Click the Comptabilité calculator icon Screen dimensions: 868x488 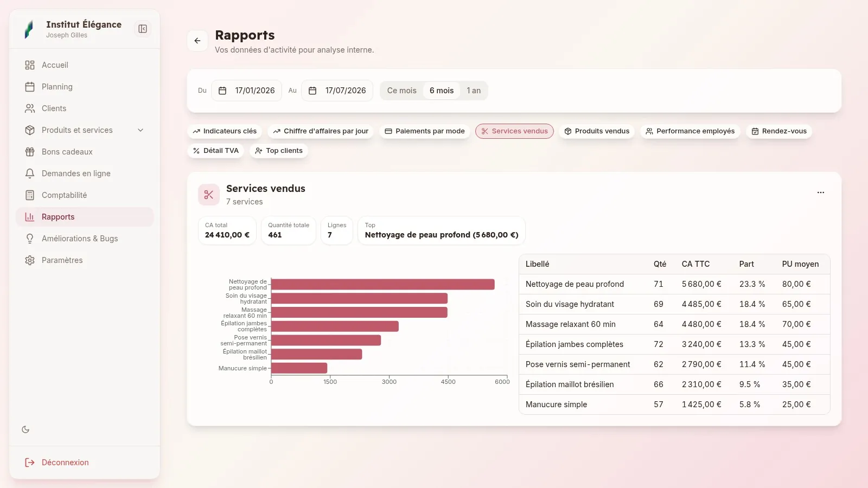click(x=30, y=195)
